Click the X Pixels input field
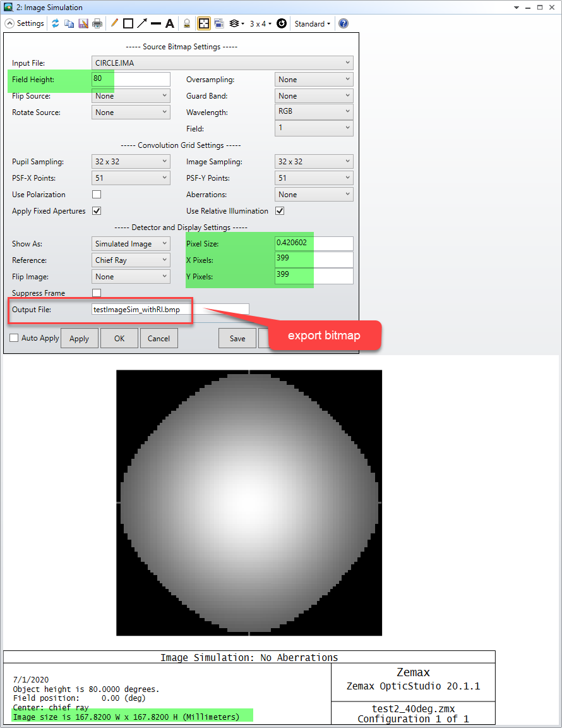 (314, 260)
